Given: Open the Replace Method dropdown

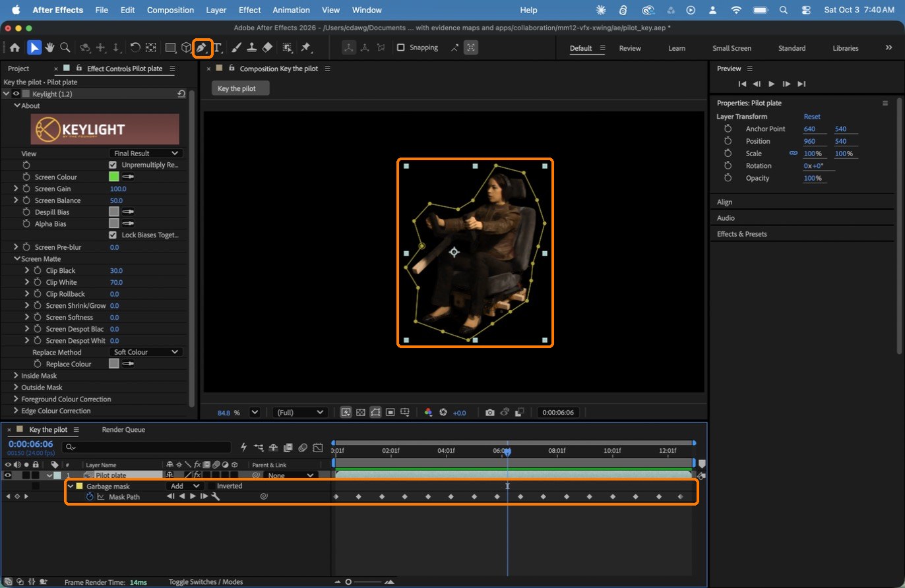Looking at the screenshot, I should (x=146, y=352).
